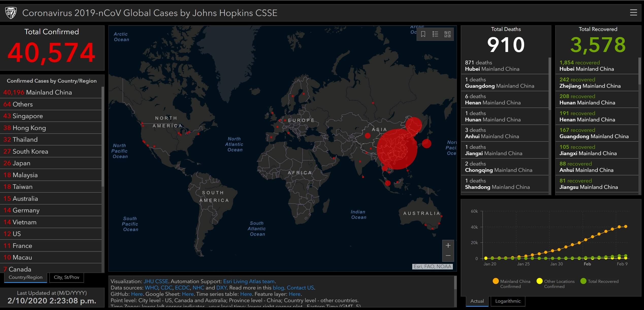The image size is (644, 310).
Task: Open the DXY data source link
Action: [221, 288]
